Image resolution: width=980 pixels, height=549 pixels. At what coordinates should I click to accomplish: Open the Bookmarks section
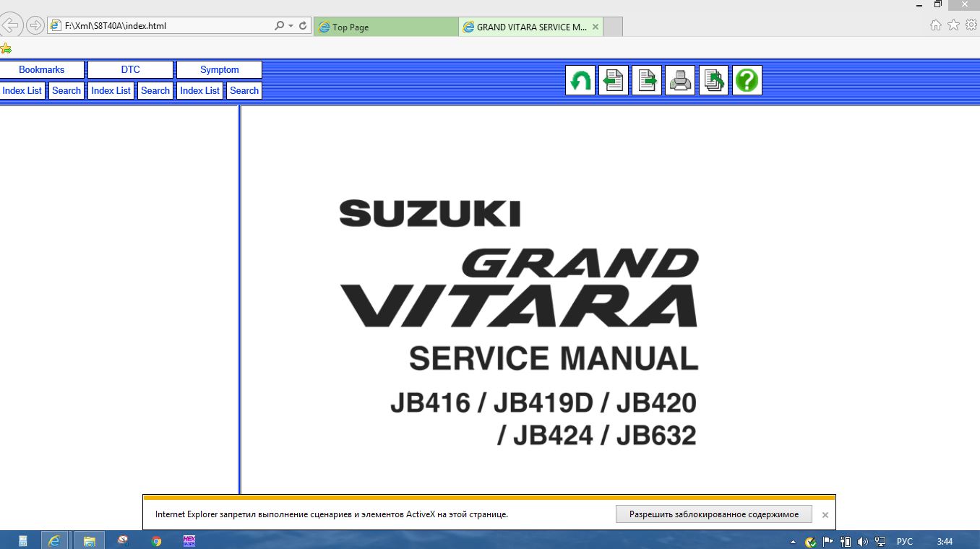coord(42,70)
